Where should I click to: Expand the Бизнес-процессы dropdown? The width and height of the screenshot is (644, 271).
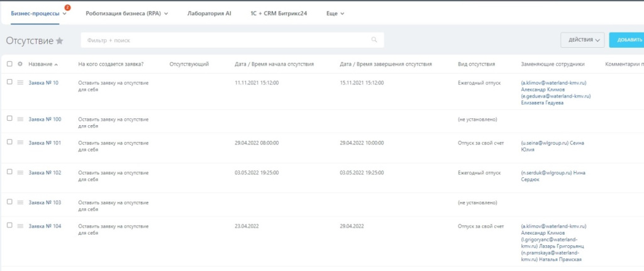pos(65,14)
